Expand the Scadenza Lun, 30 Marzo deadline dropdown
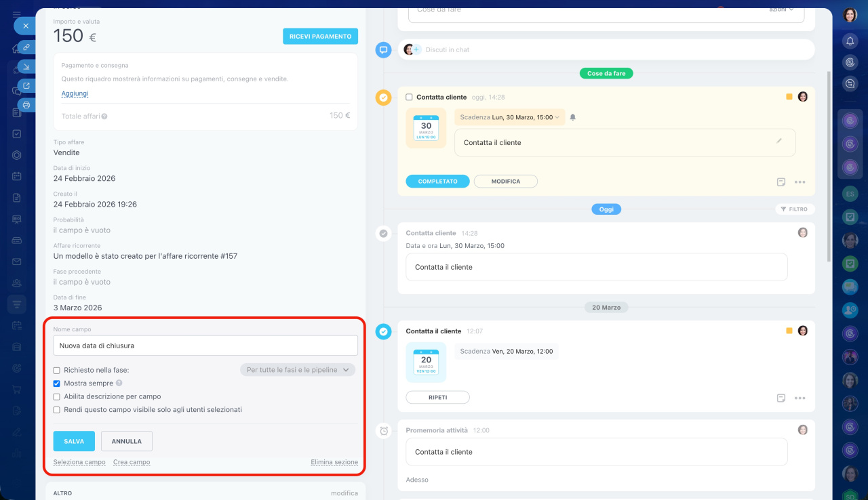This screenshot has width=868, height=500. (509, 117)
